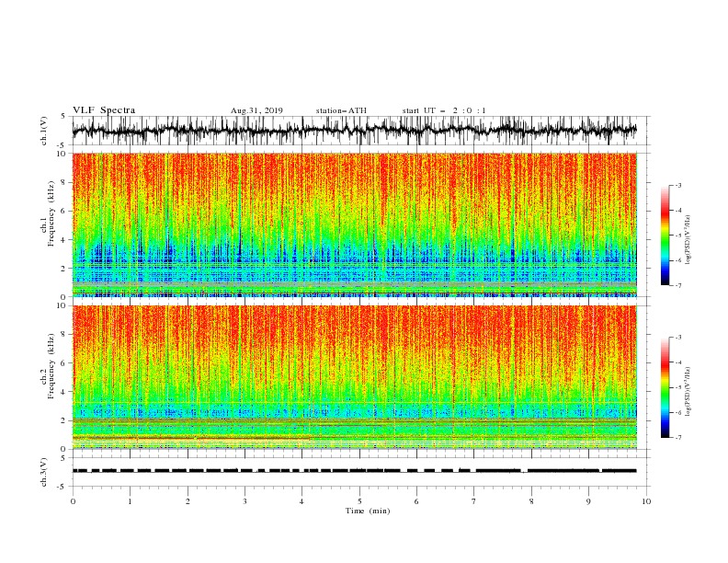Click the ch.1 black waveform trace
Screen dimensions: 728x563
354,130
